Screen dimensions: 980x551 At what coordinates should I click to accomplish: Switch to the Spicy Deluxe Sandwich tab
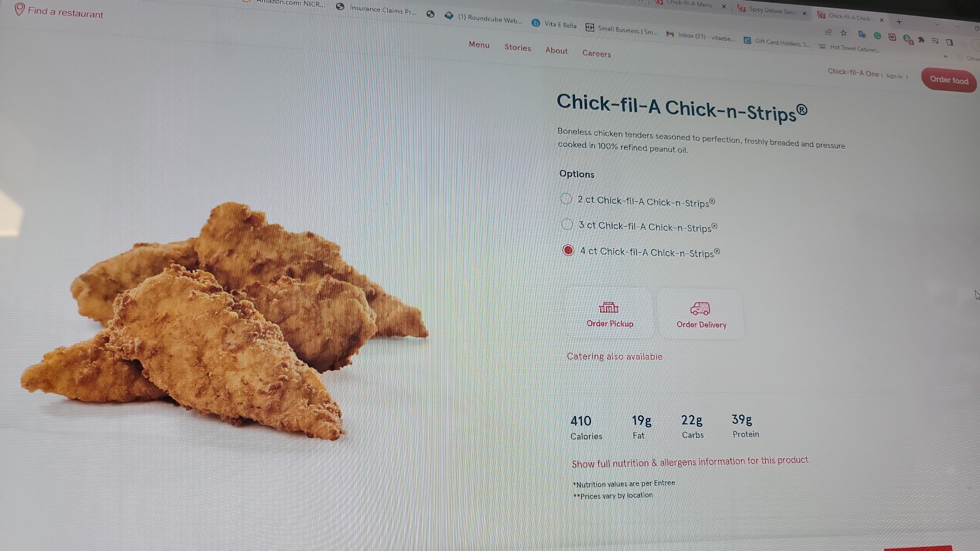point(770,10)
